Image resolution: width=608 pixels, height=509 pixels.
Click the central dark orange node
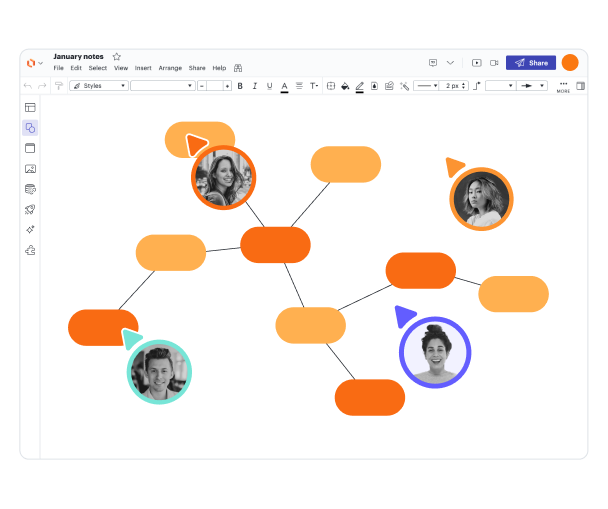click(275, 245)
